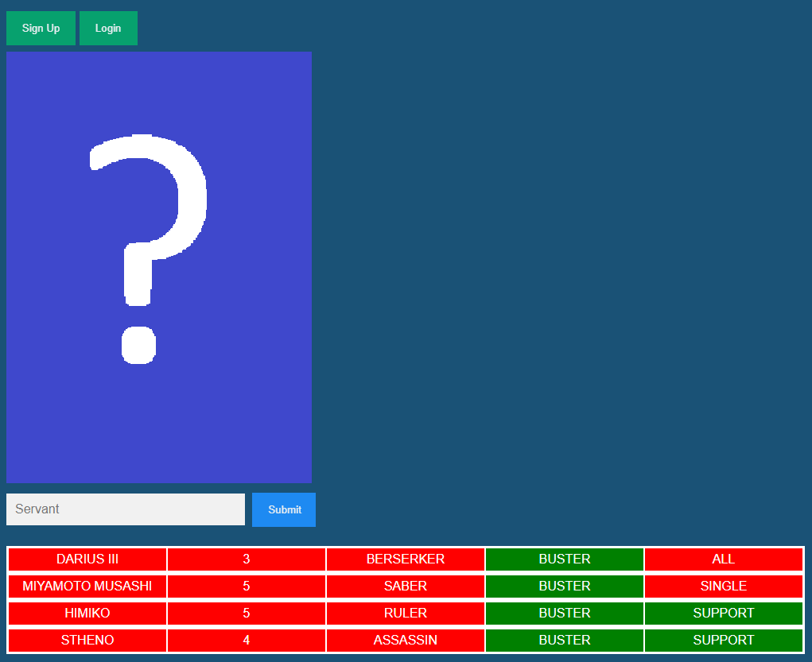Click the question mark mystery servant image
Screen dimensions: 812x662
159,267
